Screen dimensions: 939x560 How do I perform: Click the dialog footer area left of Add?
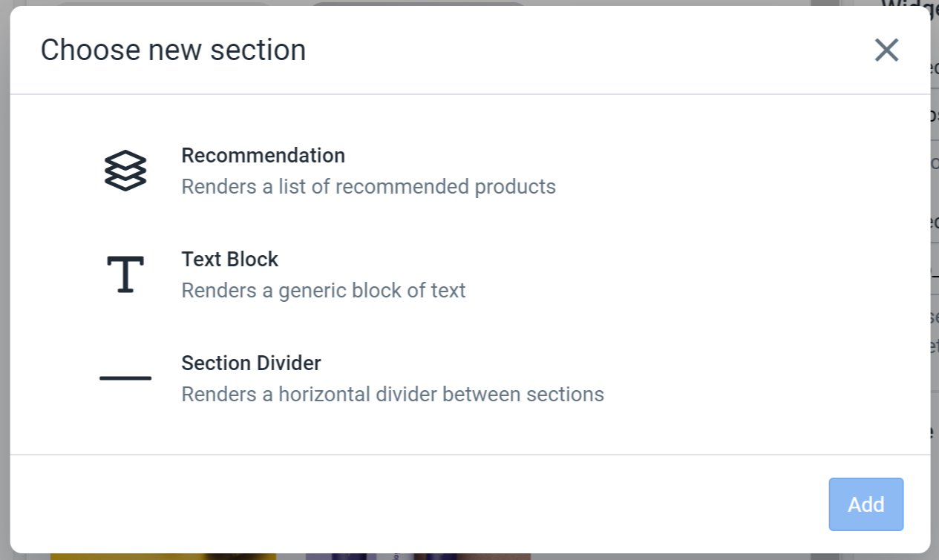[416, 504]
